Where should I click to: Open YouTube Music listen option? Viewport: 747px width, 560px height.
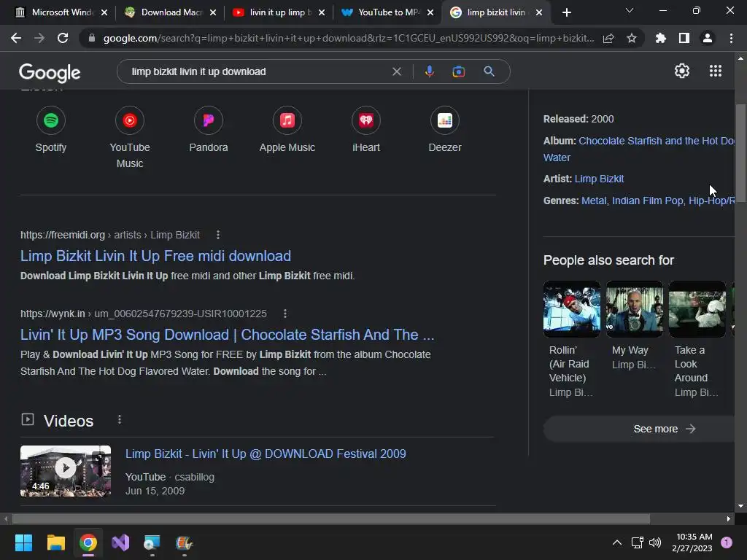130,137
